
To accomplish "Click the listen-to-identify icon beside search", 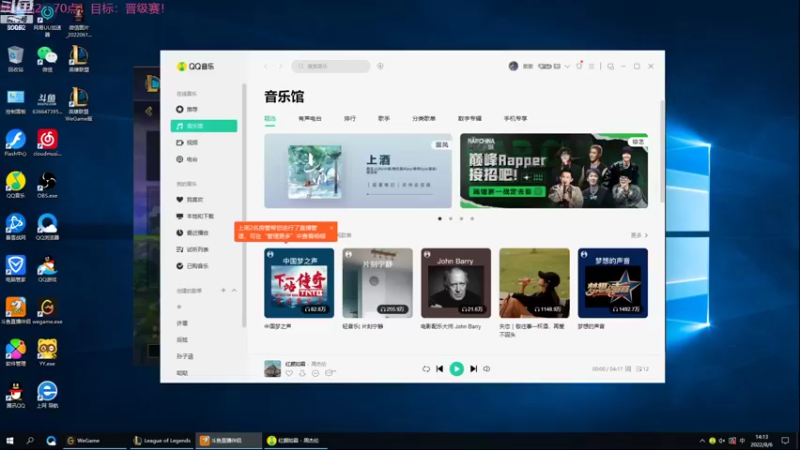I will [x=380, y=66].
